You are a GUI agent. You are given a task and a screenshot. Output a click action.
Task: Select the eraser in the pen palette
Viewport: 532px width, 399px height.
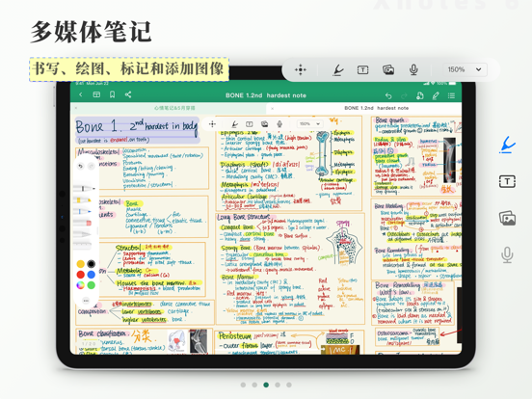pyautogui.click(x=83, y=223)
